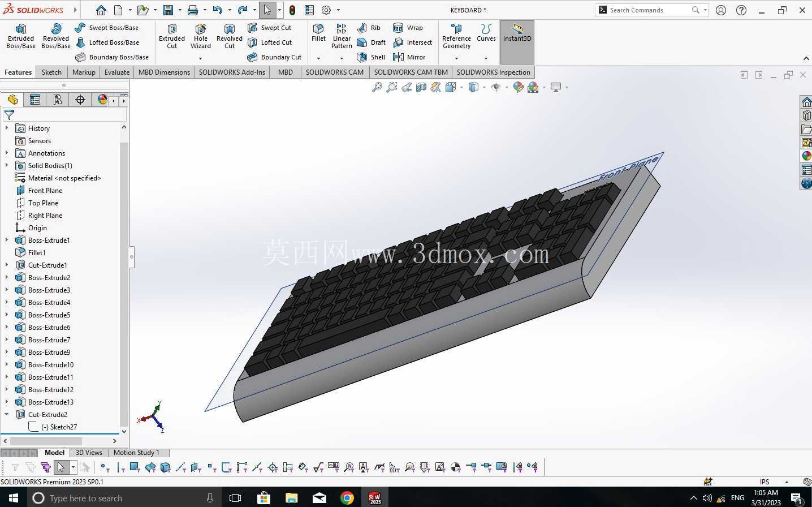Click the Windows Start button
812x507 pixels.
point(13,498)
